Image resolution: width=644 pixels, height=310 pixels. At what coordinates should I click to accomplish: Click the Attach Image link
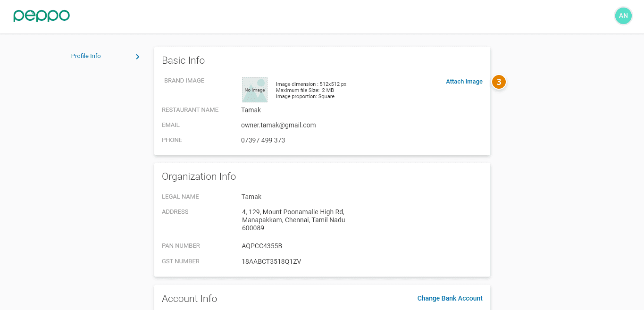(464, 82)
